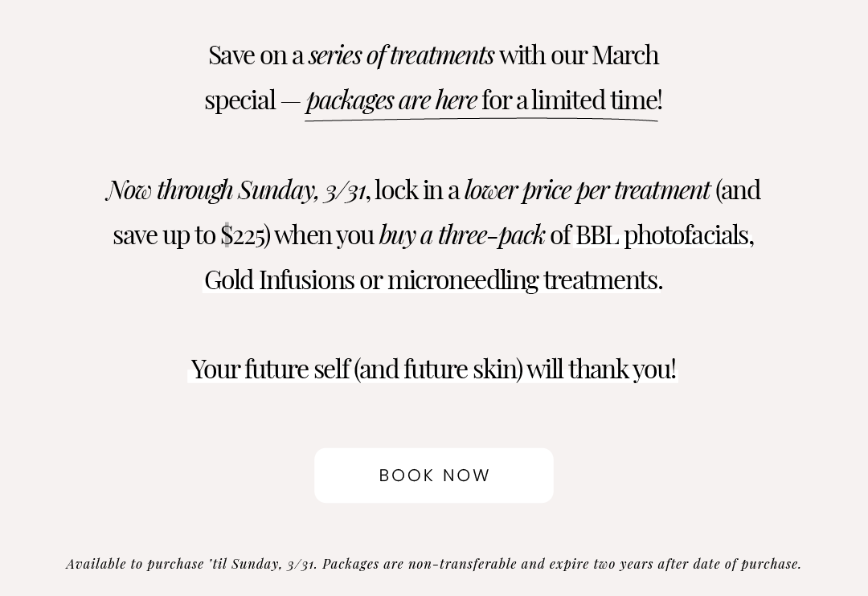868x596 pixels.
Task: Click the "will thank you!" closing words
Action: (x=602, y=369)
